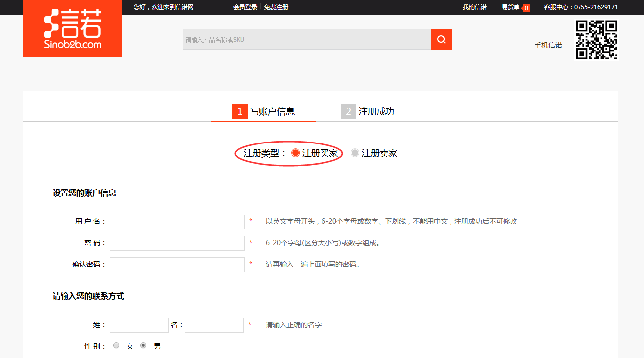644x358 pixels.
Task: Open the 会员登录 link
Action: pos(245,7)
